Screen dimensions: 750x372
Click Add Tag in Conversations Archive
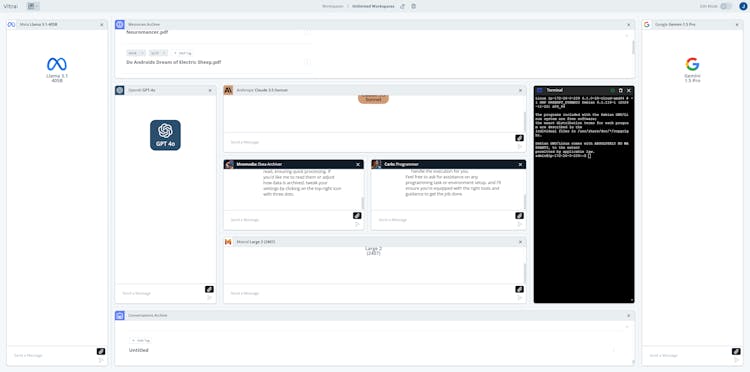[x=141, y=340]
